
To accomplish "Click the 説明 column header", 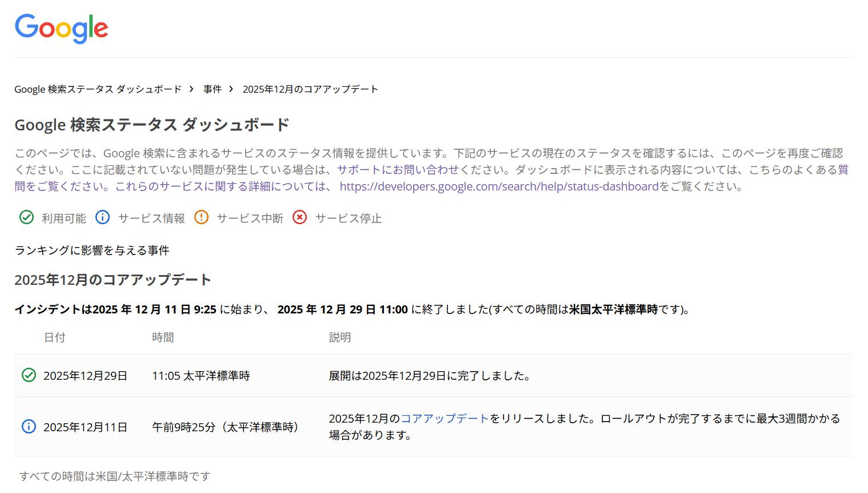I will tap(340, 337).
